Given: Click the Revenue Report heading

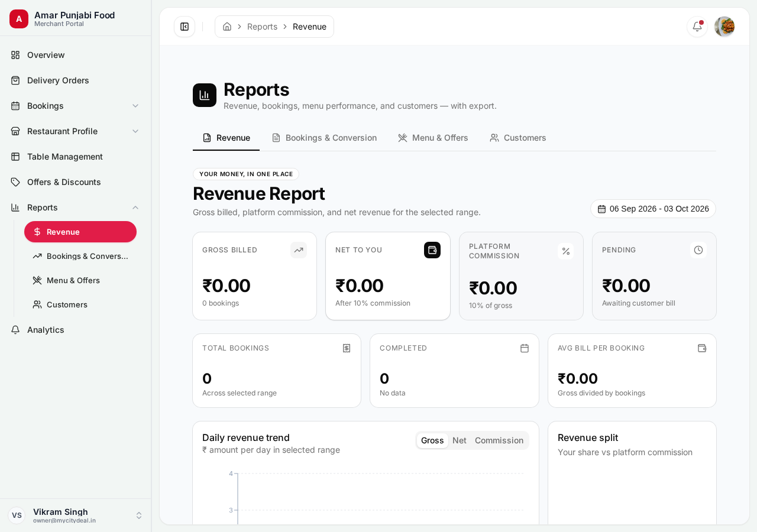Looking at the screenshot, I should [258, 193].
